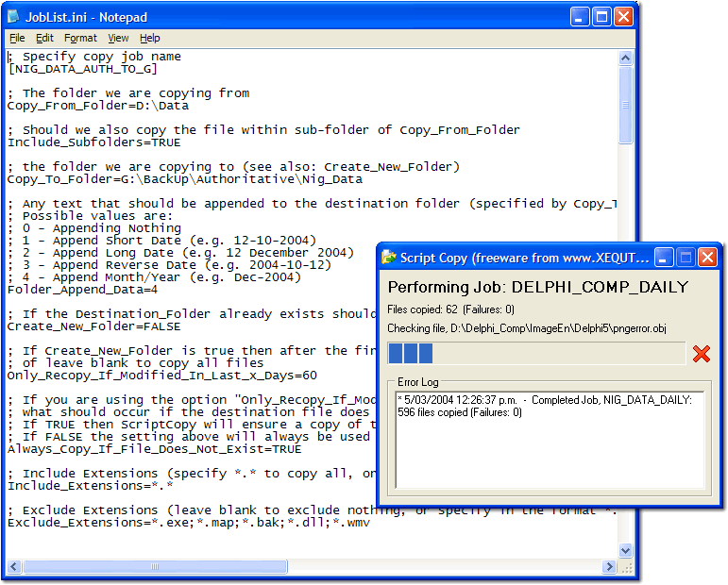The height and width of the screenshot is (585, 728).
Task: Click the Notepad title bar icon
Action: [x=13, y=17]
